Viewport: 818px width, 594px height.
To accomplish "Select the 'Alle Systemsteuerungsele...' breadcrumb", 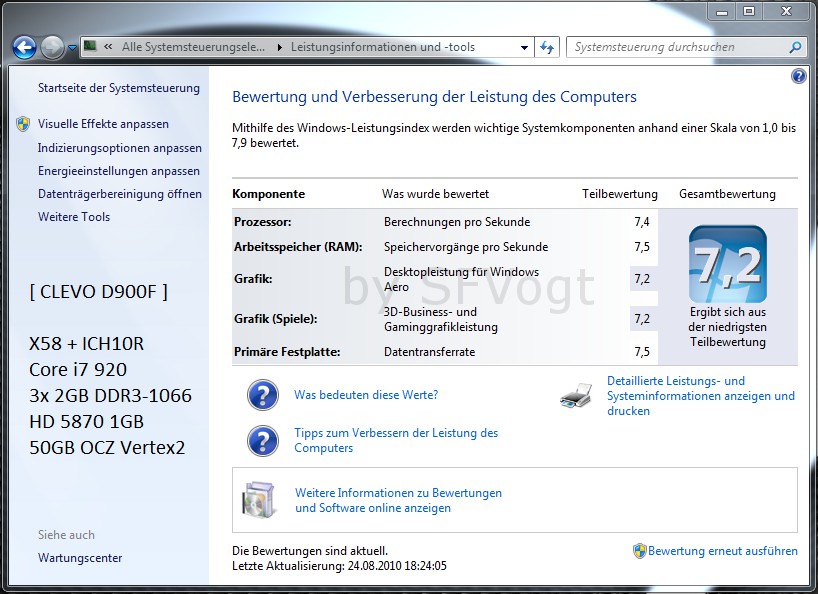I will [x=193, y=47].
